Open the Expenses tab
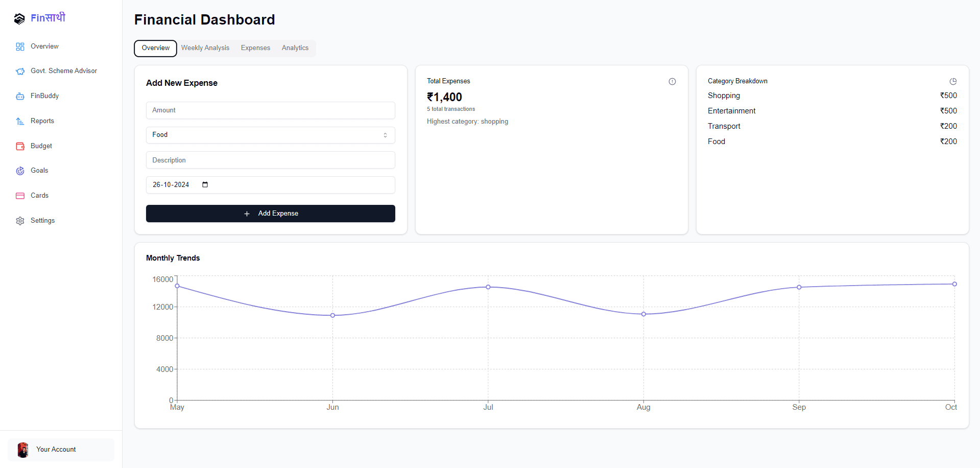 tap(255, 48)
